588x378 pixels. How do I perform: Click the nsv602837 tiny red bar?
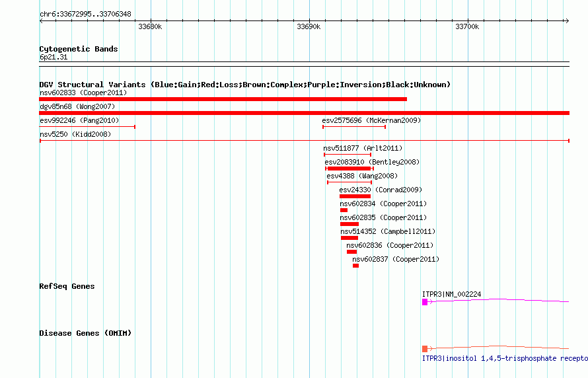click(356, 266)
